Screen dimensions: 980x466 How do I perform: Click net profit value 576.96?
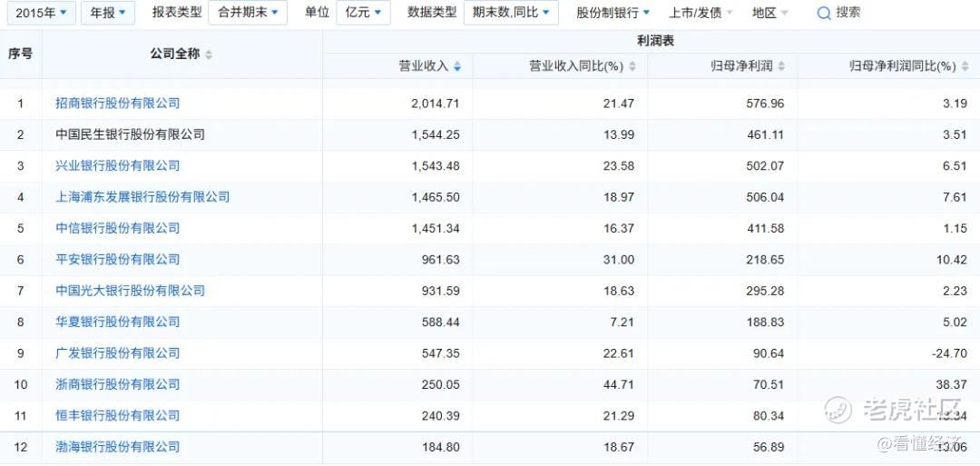(x=765, y=104)
